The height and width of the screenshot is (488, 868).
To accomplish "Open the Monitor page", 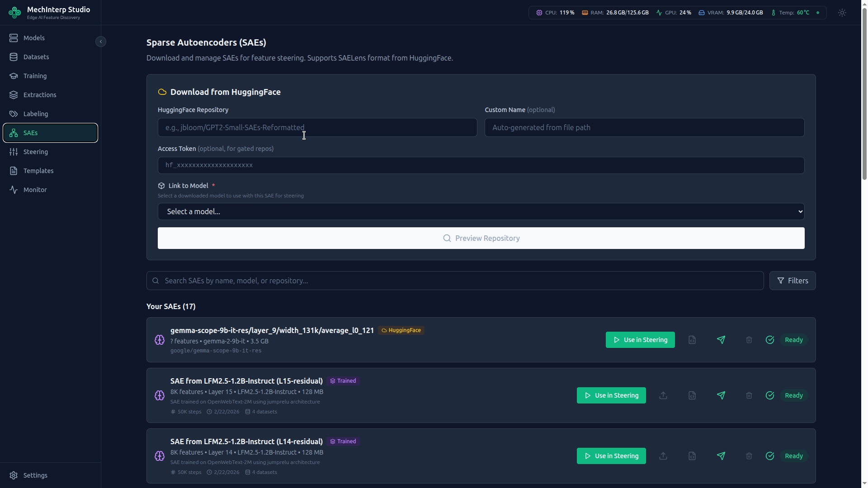I will (50, 190).
